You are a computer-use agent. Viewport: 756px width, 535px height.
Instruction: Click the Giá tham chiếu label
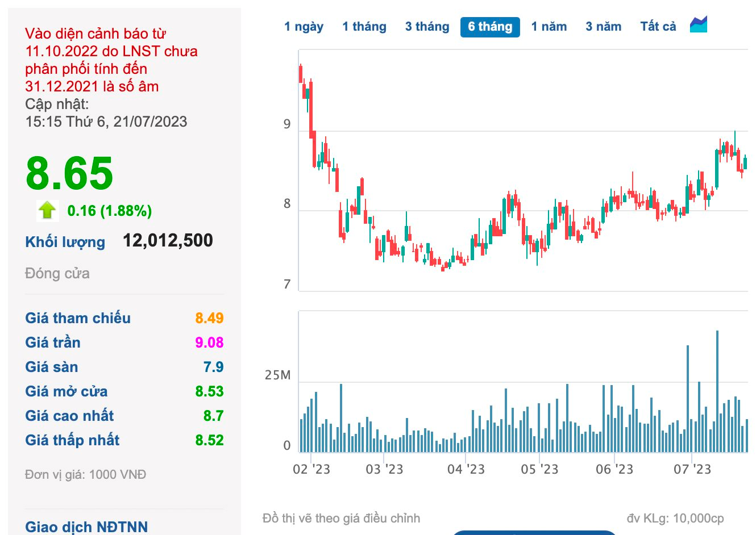[78, 318]
